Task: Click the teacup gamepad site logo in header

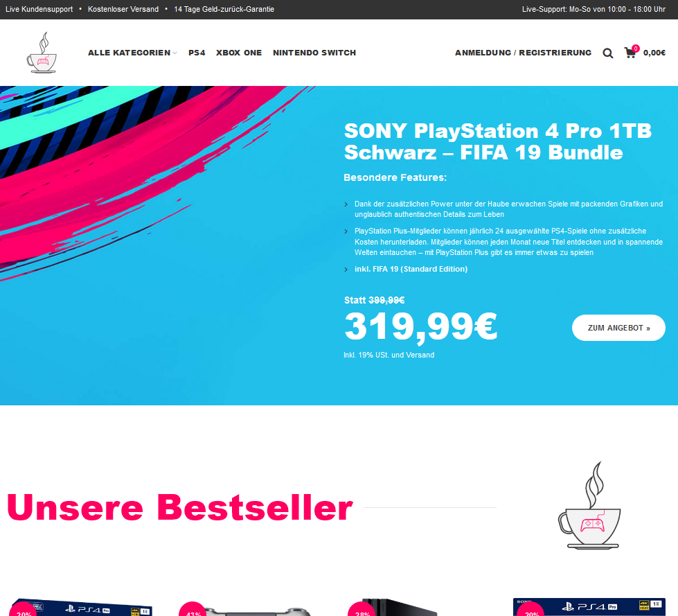Action: pyautogui.click(x=42, y=53)
